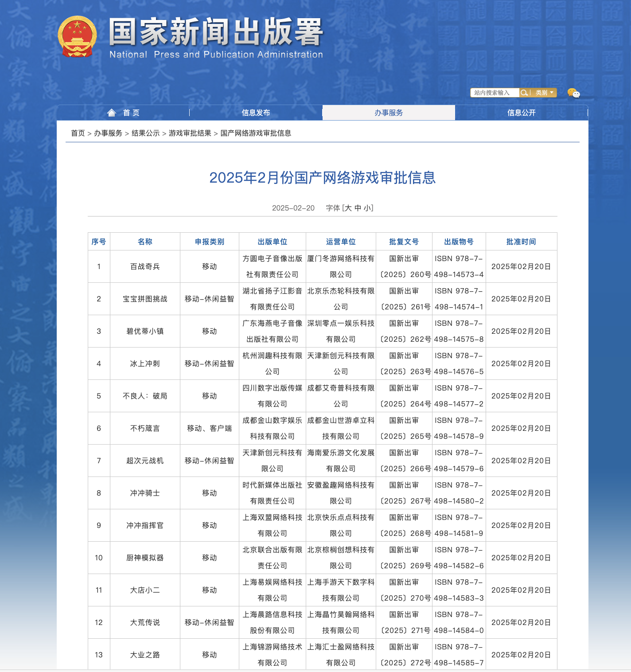The width and height of the screenshot is (631, 672).
Task: Select the 办事服务 navigation tab
Action: 389,113
